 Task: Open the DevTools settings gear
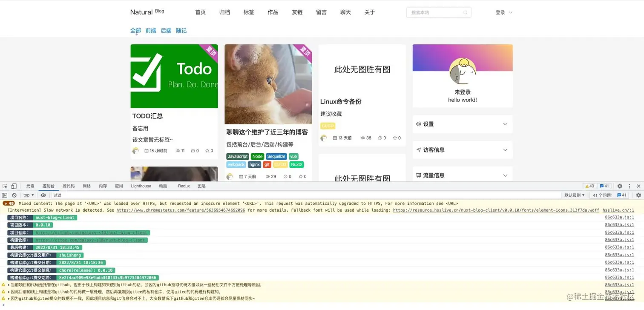point(620,186)
